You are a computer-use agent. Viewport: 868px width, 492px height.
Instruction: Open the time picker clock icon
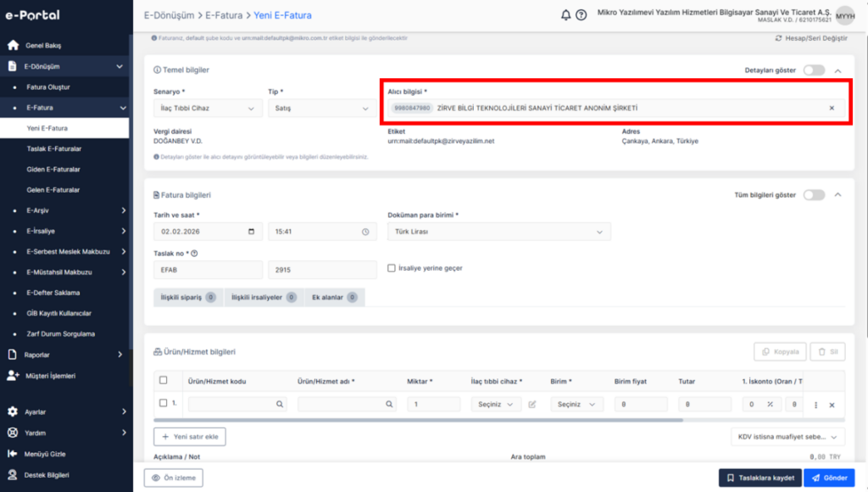tap(365, 232)
